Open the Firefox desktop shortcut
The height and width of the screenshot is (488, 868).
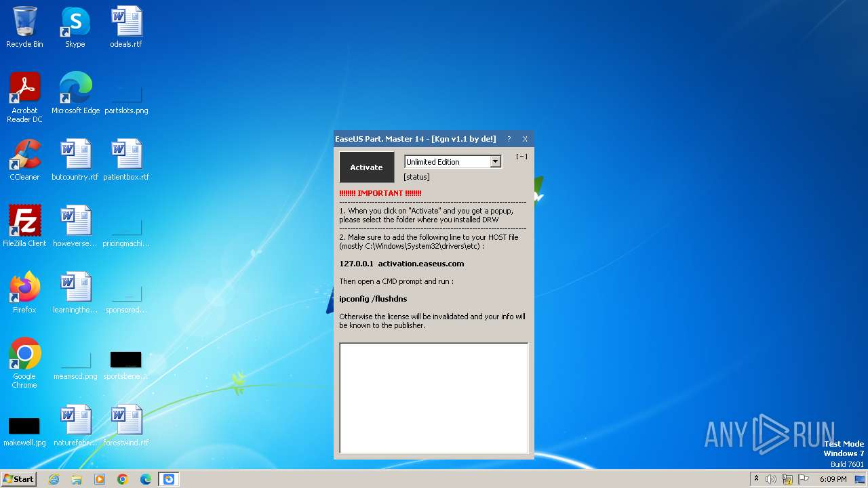[x=24, y=293]
